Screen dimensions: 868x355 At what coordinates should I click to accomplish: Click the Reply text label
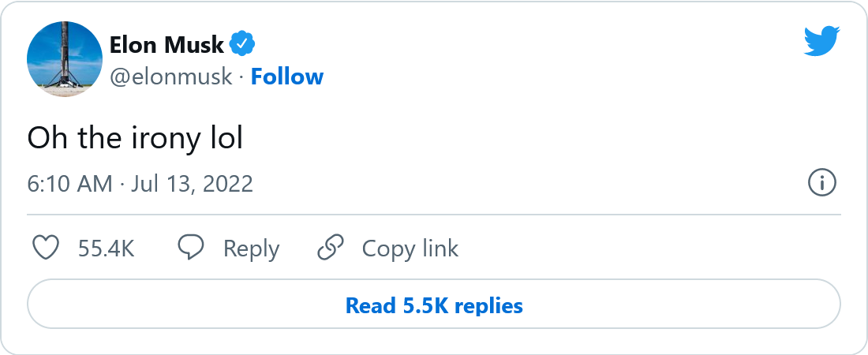click(251, 248)
